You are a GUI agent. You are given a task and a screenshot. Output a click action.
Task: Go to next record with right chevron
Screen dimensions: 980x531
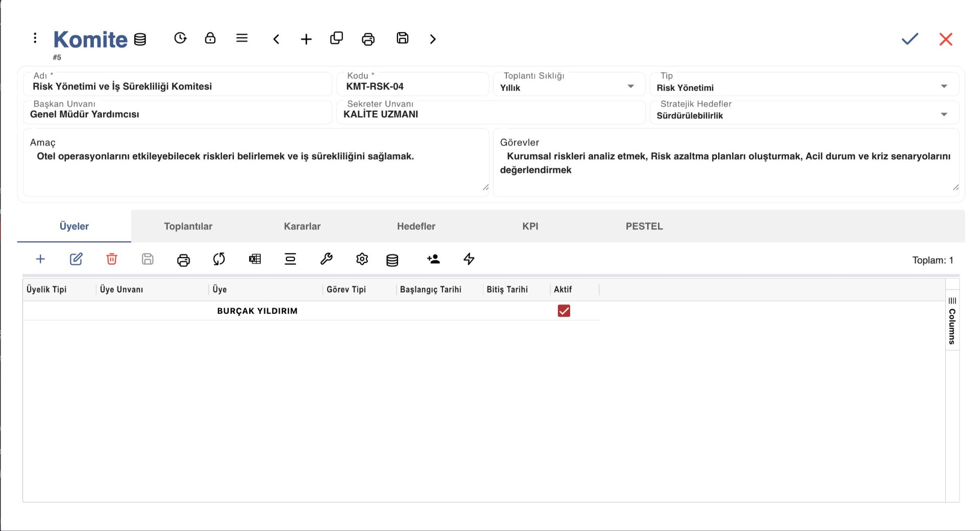coord(433,39)
